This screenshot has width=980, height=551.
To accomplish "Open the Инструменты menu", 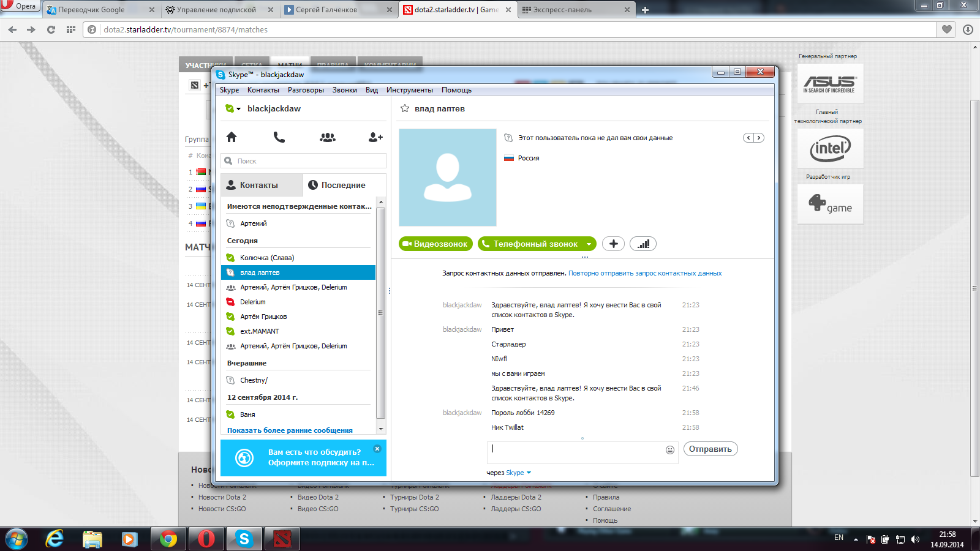I will [410, 90].
